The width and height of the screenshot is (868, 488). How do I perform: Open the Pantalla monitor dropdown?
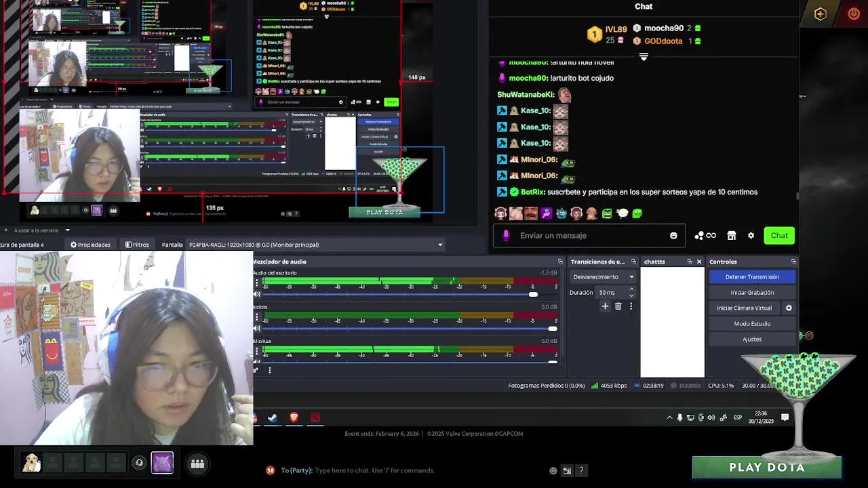click(315, 245)
